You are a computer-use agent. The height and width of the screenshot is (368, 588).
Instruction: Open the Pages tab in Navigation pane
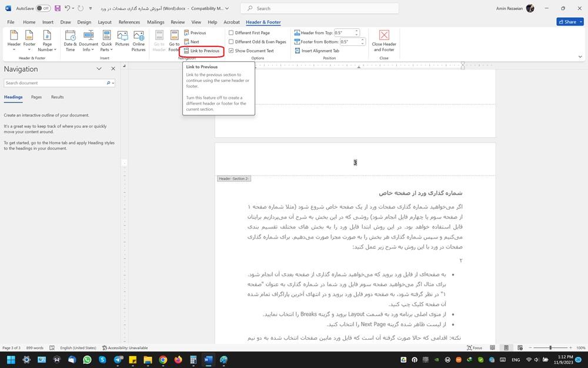pos(36,97)
